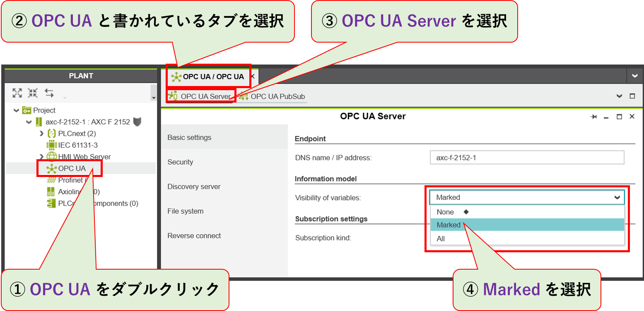This screenshot has height=311, width=644.
Task: Collapse the Project tree node
Action: 16,110
